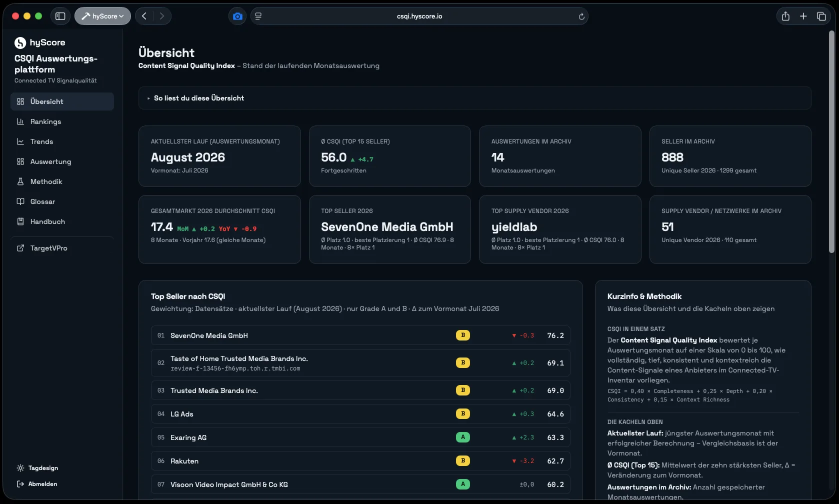Open the hyScore tab group dropdown
Viewport: 839px width, 504px height.
(x=102, y=16)
